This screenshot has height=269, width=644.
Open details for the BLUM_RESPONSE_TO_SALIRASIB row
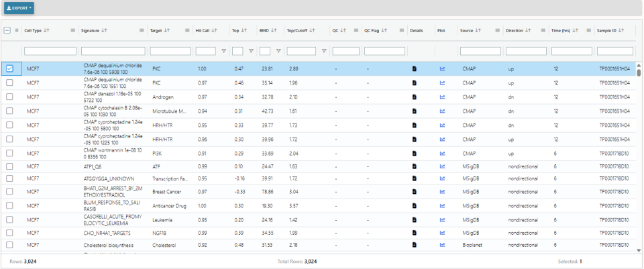click(415, 206)
